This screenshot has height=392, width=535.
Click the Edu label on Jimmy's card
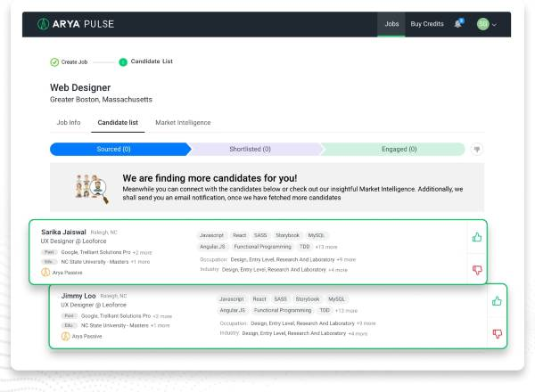(x=69, y=325)
